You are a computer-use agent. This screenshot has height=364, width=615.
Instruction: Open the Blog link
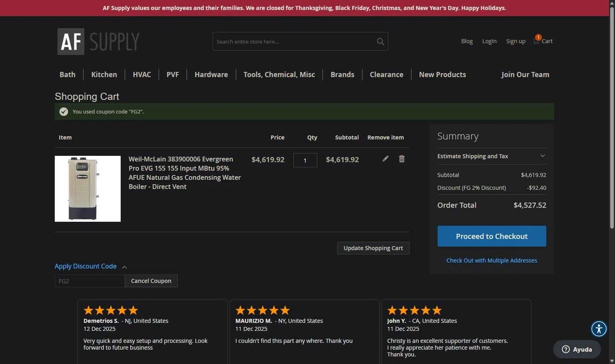[467, 41]
